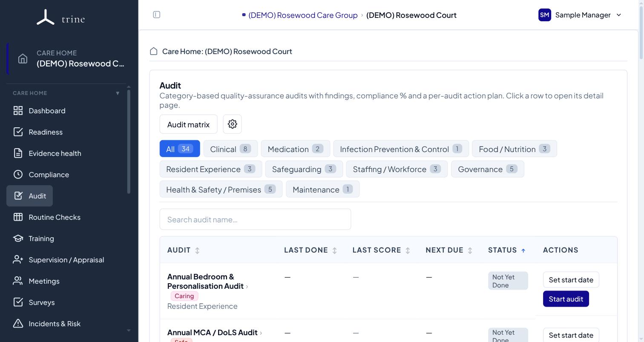Click the Routine Checks table icon

(18, 217)
